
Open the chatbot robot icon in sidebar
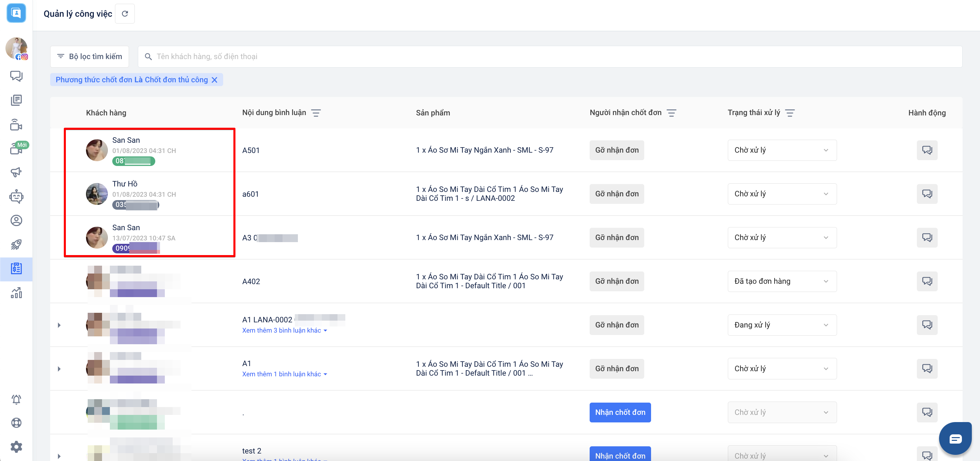(x=16, y=196)
